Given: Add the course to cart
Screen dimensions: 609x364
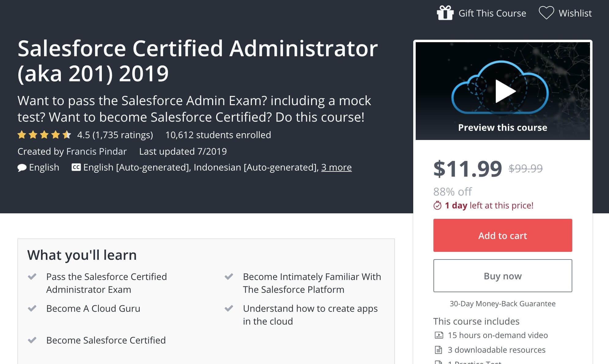Looking at the screenshot, I should coord(503,235).
